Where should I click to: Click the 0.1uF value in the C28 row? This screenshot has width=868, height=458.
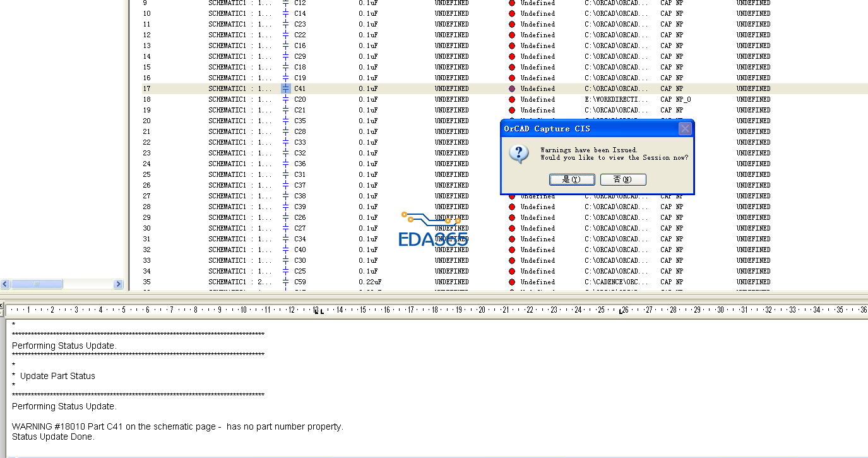(368, 131)
